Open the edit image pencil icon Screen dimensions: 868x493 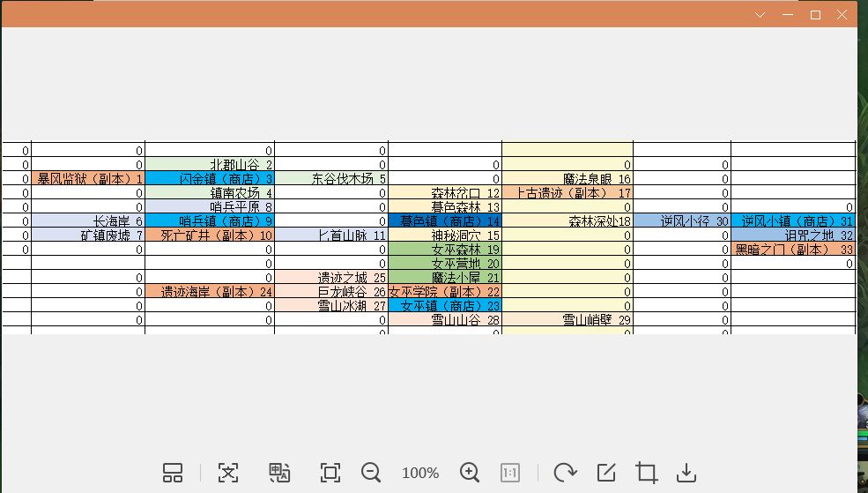tap(606, 473)
